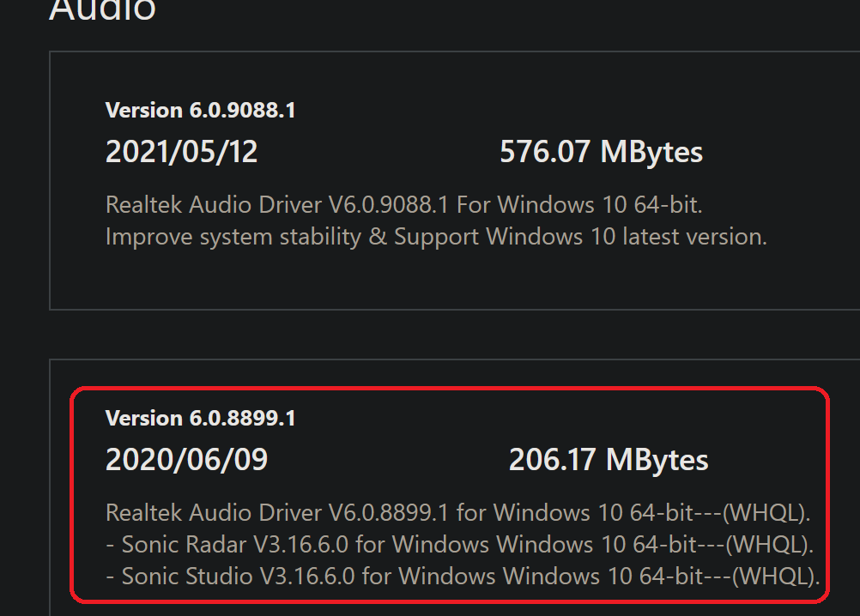Click the 2021/05/12 release date
The image size is (860, 616).
[182, 152]
